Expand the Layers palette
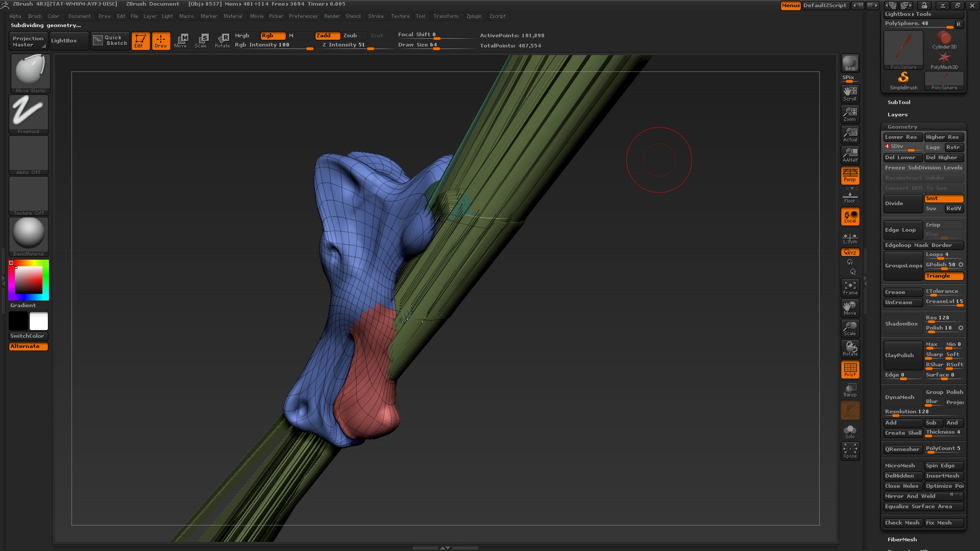The height and width of the screenshot is (551, 980). tap(897, 114)
